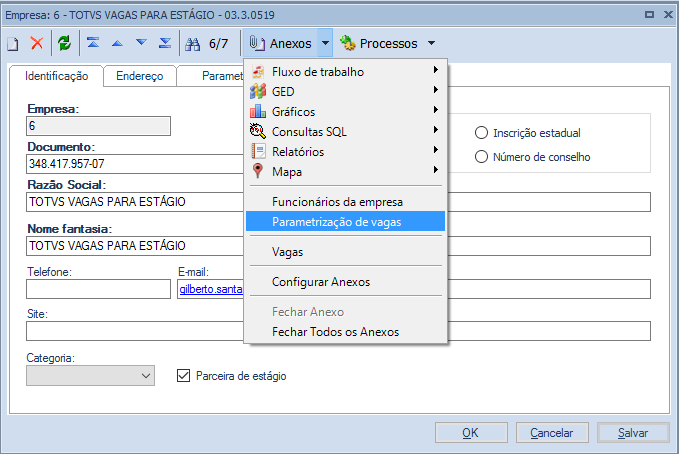Open the Processos dropdown arrow
The image size is (679, 454).
(x=431, y=43)
